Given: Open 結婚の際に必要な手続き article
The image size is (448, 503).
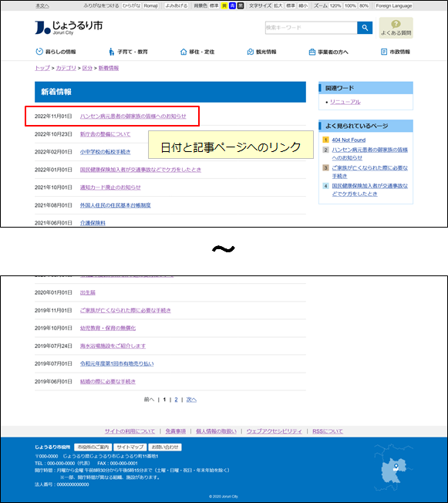Looking at the screenshot, I should [x=108, y=382].
